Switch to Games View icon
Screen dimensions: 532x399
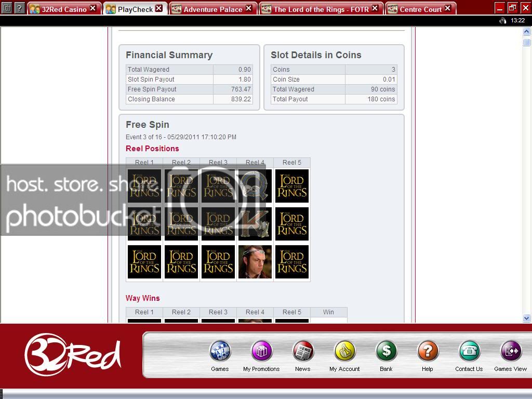[511, 351]
